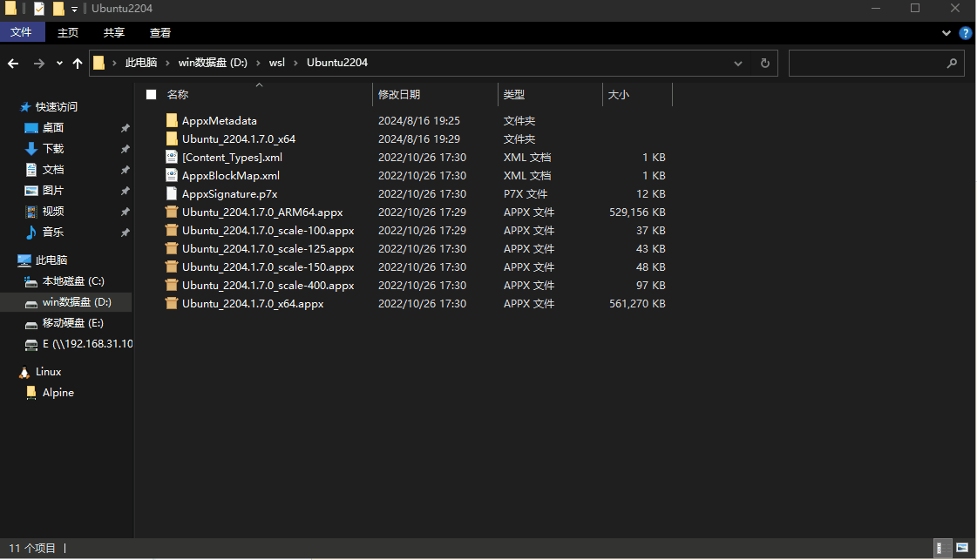Open Alpine under Linux in sidebar
977x560 pixels.
pyautogui.click(x=58, y=393)
